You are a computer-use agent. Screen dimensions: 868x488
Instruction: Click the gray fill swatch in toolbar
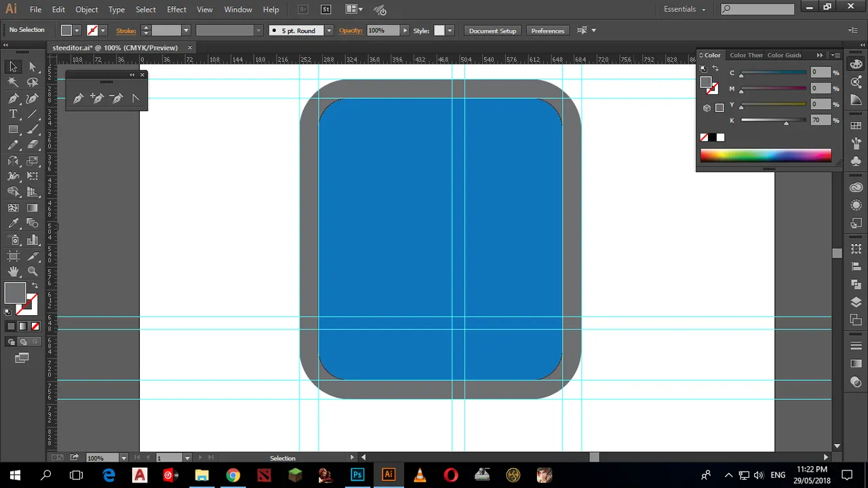pyautogui.click(x=15, y=293)
